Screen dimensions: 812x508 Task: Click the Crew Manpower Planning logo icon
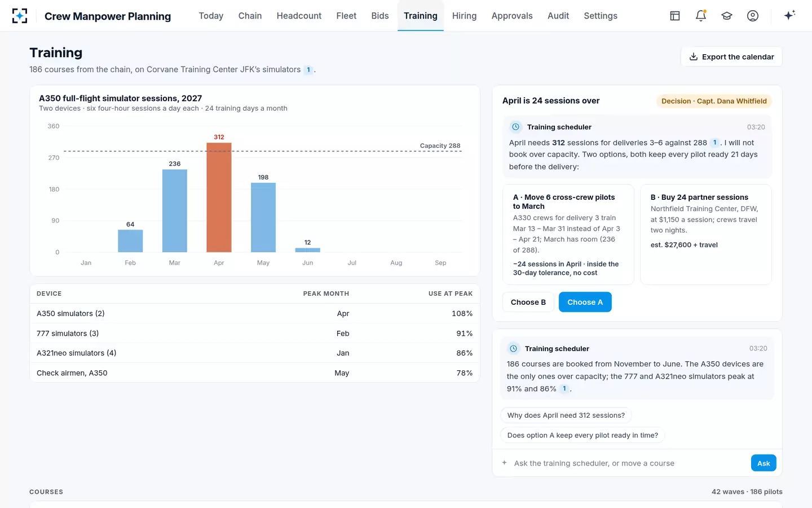[x=20, y=16]
